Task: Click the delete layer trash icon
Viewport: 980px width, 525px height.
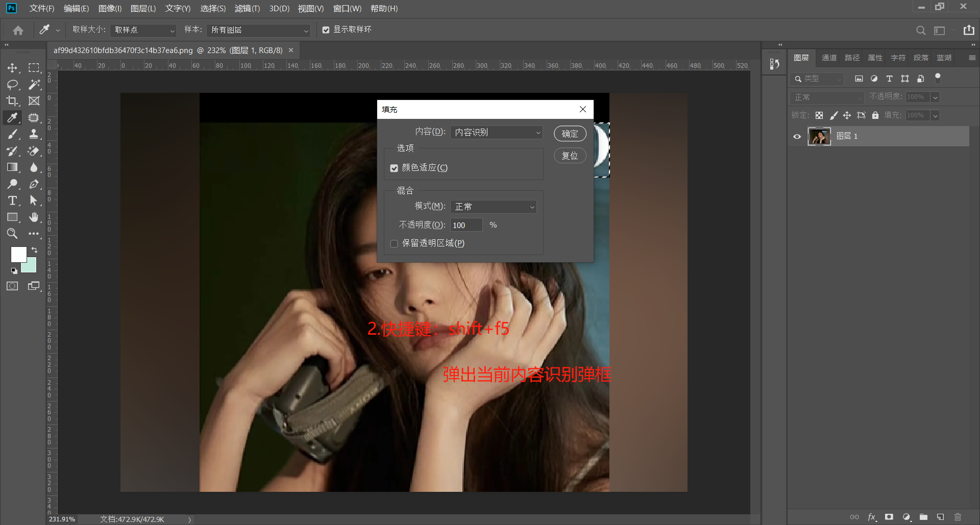Action: coord(958,517)
